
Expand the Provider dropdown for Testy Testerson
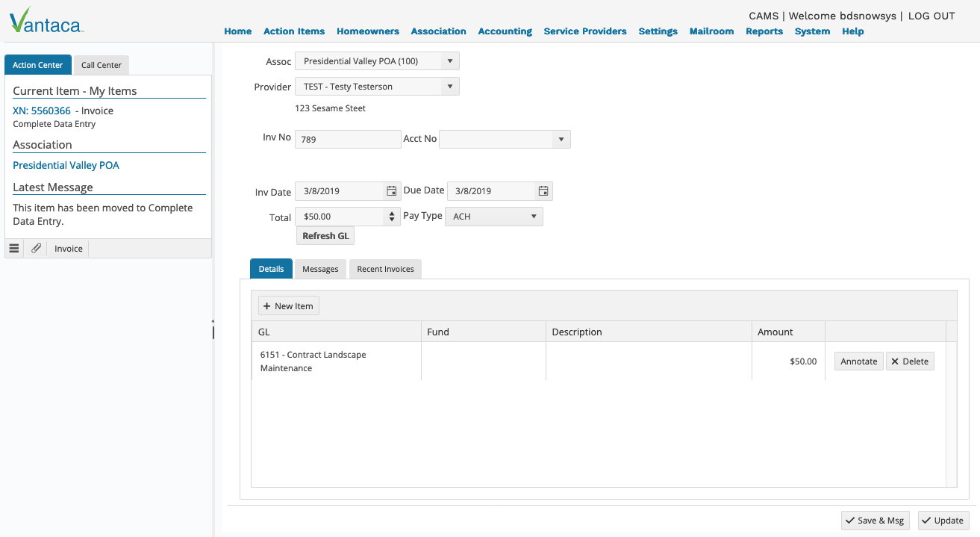pyautogui.click(x=449, y=86)
